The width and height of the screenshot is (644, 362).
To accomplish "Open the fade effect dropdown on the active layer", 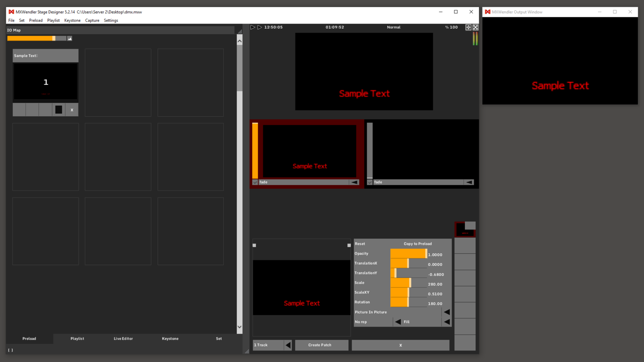I will coord(354,182).
